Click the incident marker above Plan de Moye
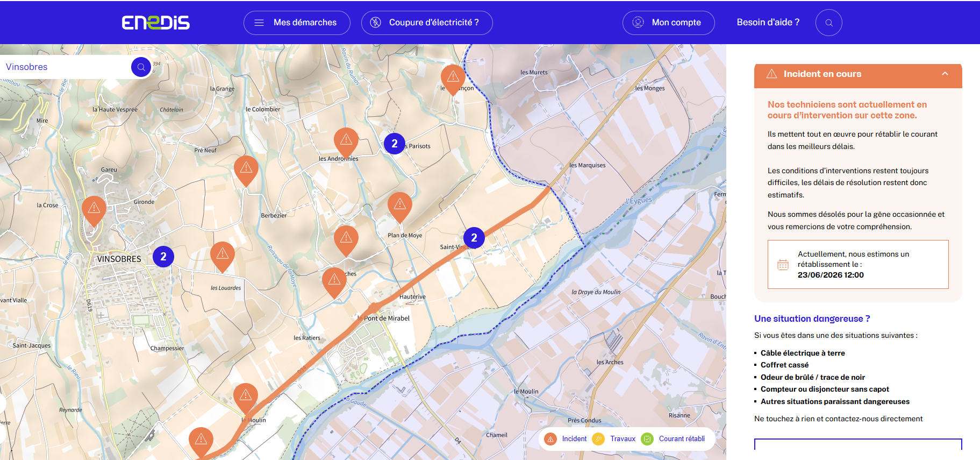This screenshot has height=460, width=980. click(400, 207)
